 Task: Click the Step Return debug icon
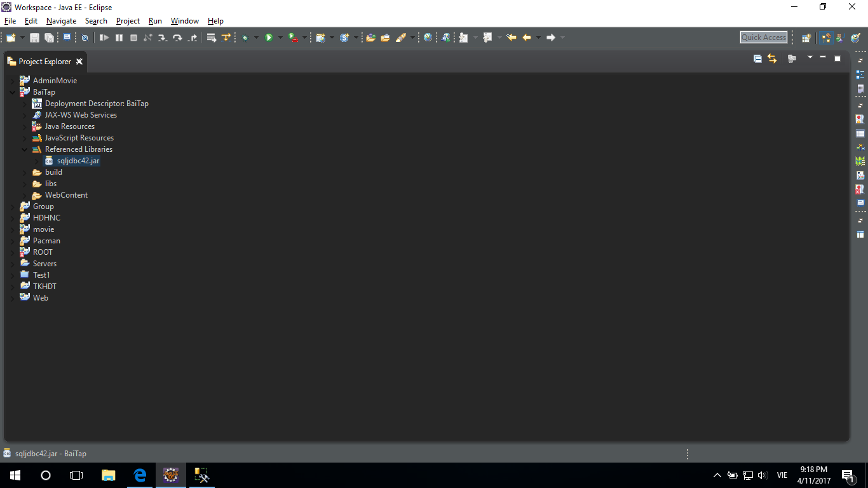click(x=193, y=37)
